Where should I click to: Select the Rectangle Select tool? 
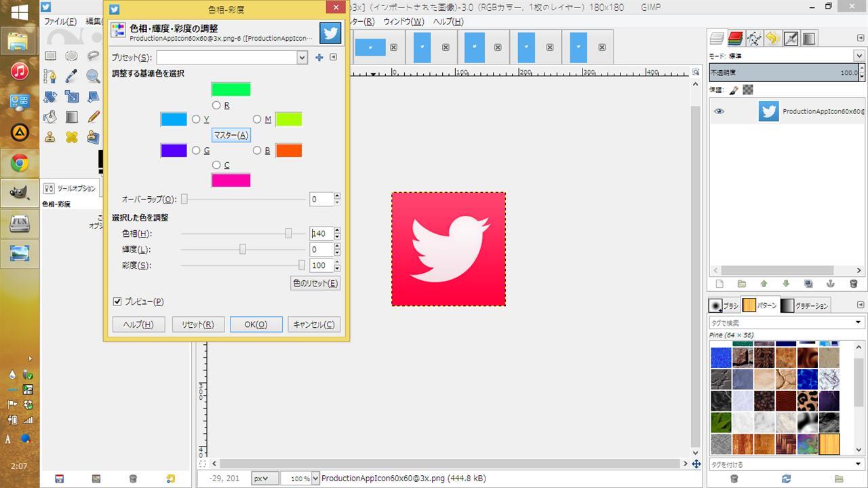[50, 56]
